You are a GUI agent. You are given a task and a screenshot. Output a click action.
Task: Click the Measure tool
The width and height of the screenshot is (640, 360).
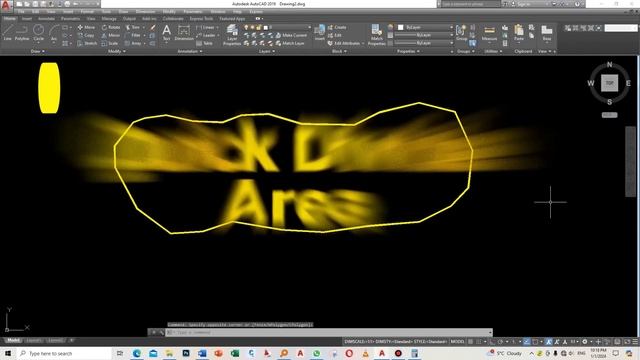click(x=489, y=32)
